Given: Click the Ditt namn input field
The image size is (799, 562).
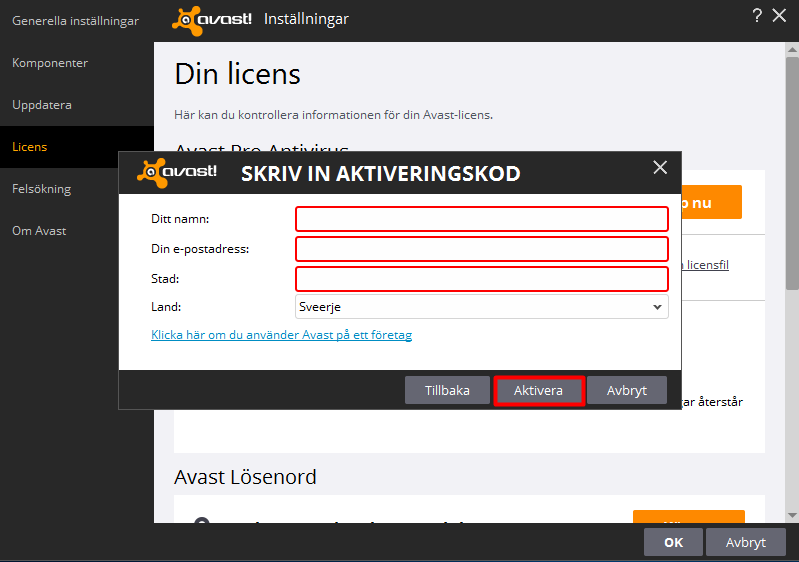Looking at the screenshot, I should (x=482, y=219).
